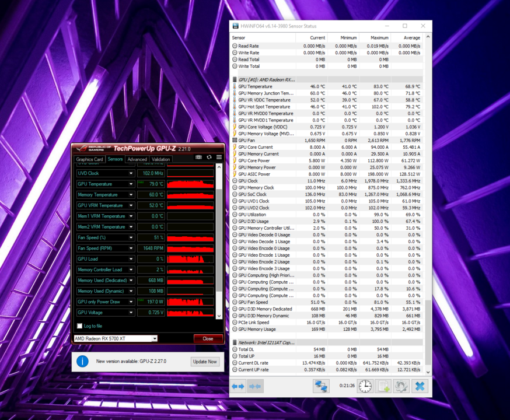Open the GPU Load sensor dropdown
This screenshot has height=420, width=510.
[x=131, y=259]
